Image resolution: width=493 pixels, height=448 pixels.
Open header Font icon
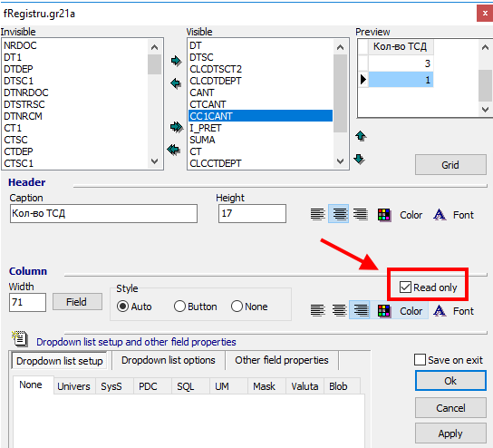[440, 215]
